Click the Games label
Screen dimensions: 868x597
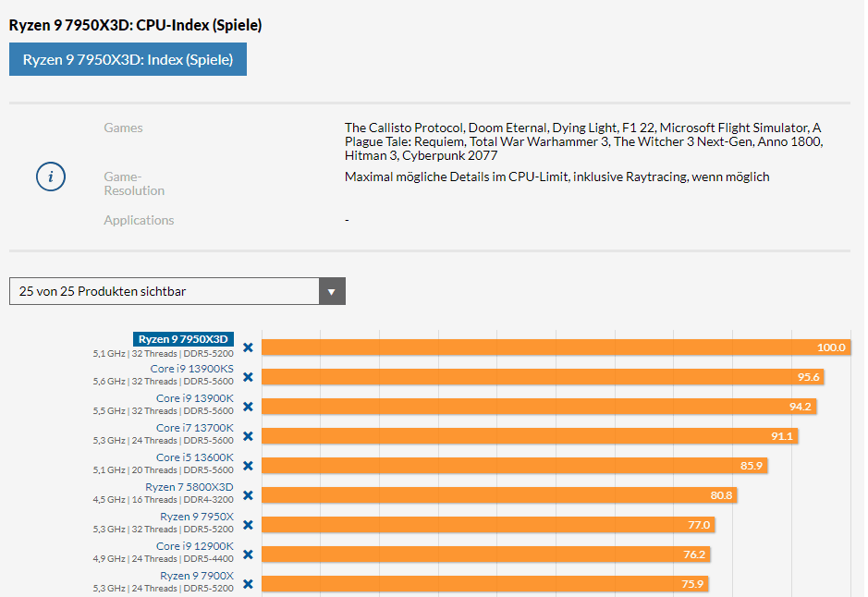123,128
